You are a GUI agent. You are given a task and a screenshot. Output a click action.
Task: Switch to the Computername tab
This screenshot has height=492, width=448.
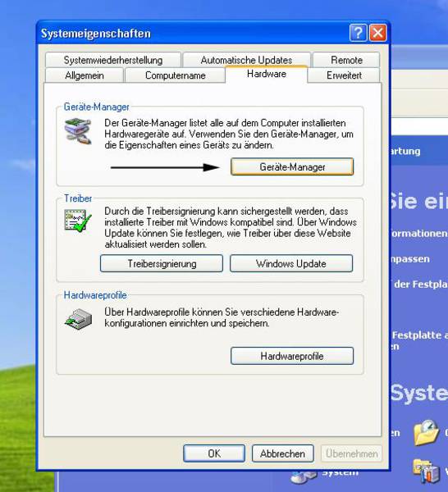(x=176, y=75)
